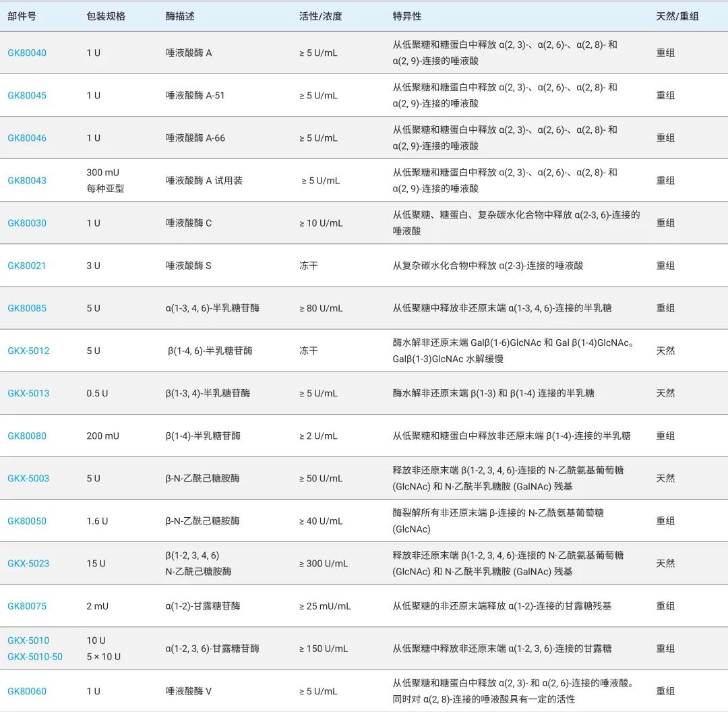
Task: Click the ≥ 40 U/mL activity value
Action: pyautogui.click(x=322, y=521)
